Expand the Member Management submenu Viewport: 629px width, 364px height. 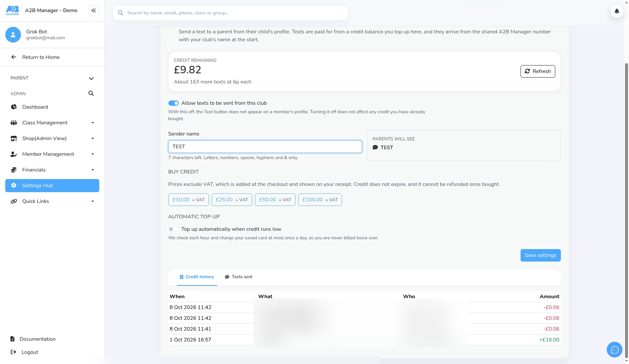click(x=93, y=154)
